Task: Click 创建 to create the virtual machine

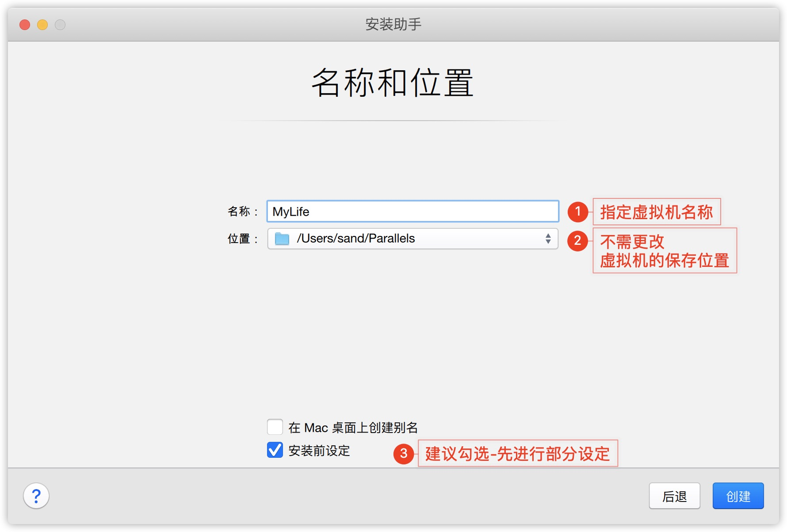Action: click(x=738, y=496)
